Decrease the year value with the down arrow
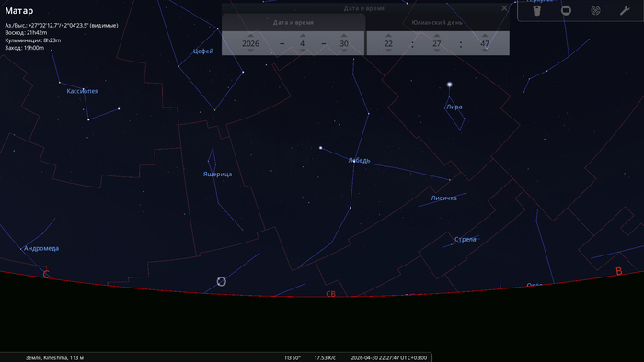The height and width of the screenshot is (362, 644). pyautogui.click(x=250, y=51)
